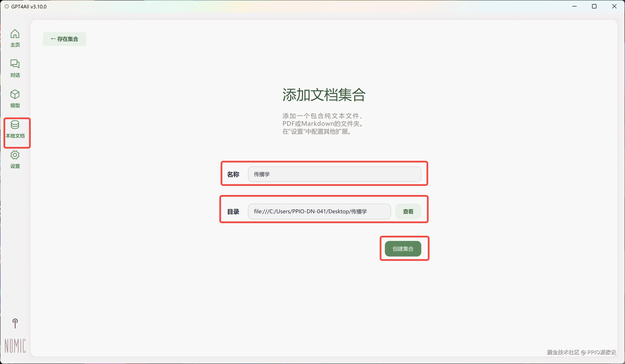
Task: Click the 目录 directory path field
Action: pyautogui.click(x=319, y=211)
